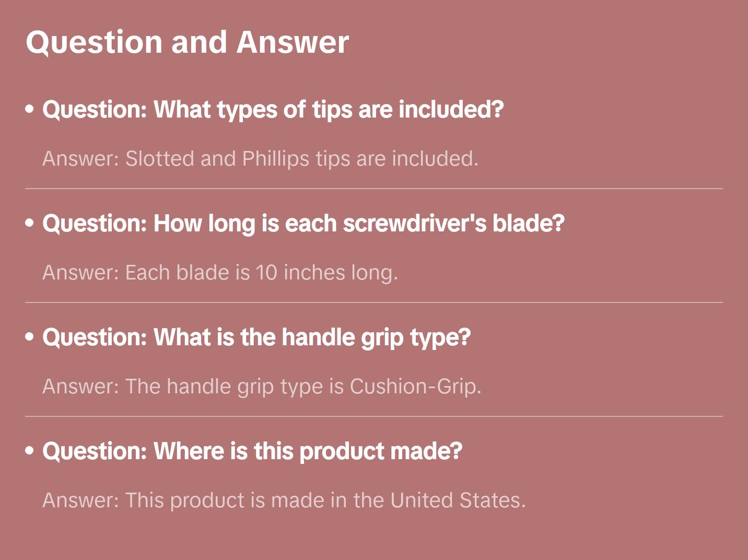Viewport: 748px width, 560px height.
Task: Select the answer stating the blade length
Action: (220, 273)
